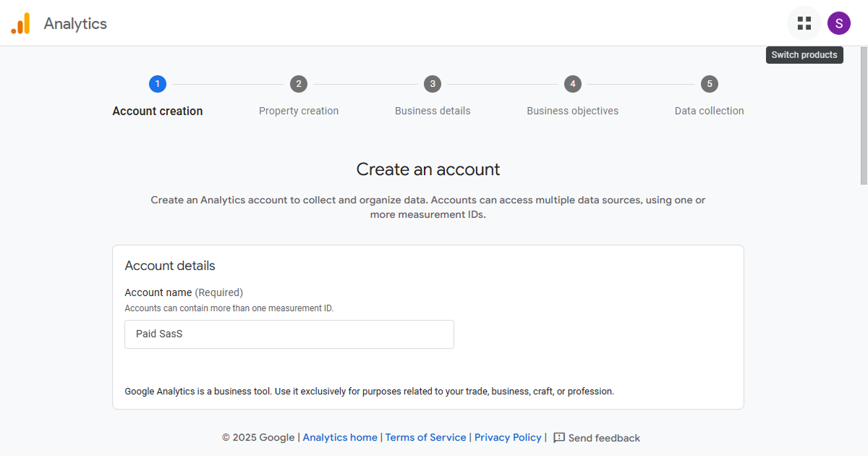This screenshot has height=456, width=868.
Task: Click inside the Account name input field
Action: (x=289, y=334)
